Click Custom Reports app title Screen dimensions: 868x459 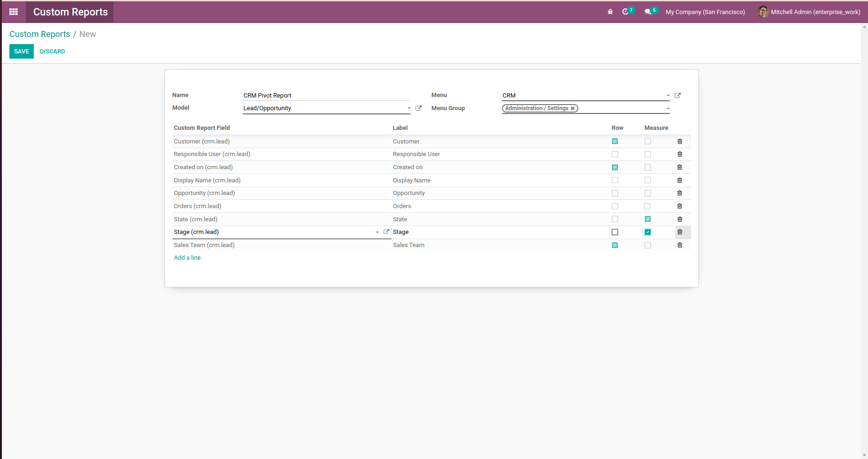point(70,12)
